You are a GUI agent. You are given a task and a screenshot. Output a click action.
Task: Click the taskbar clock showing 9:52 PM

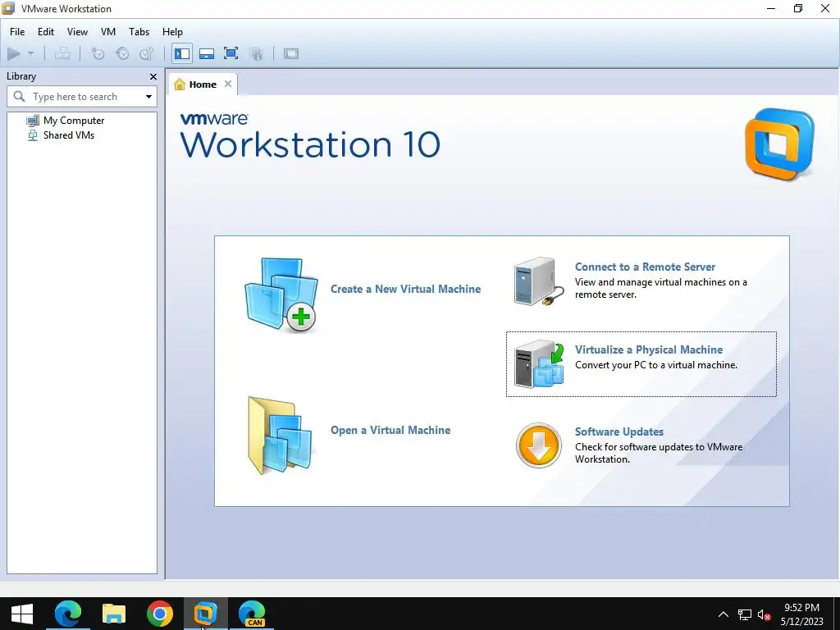[x=801, y=614]
